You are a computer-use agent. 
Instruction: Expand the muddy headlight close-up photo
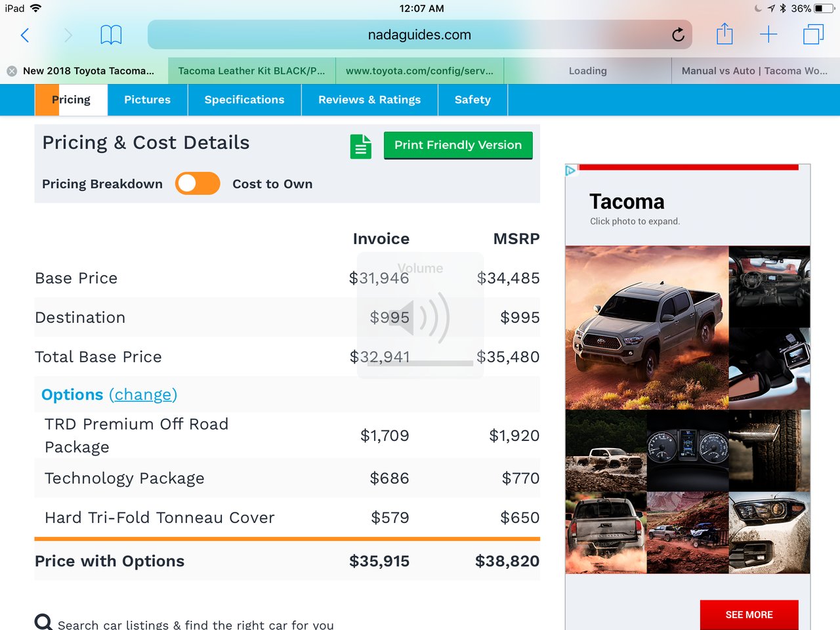click(x=770, y=533)
